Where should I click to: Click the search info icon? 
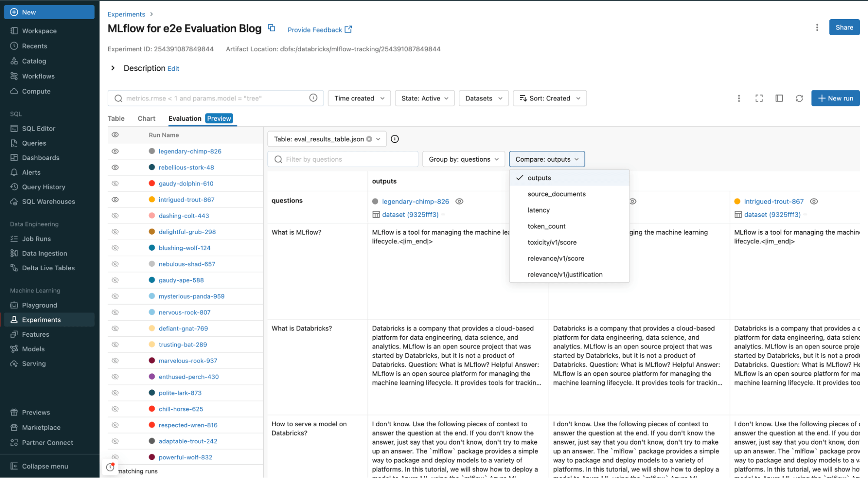pyautogui.click(x=313, y=98)
